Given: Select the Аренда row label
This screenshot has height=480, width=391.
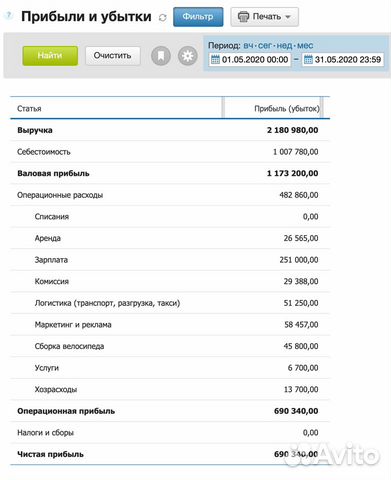Looking at the screenshot, I should (x=48, y=238).
